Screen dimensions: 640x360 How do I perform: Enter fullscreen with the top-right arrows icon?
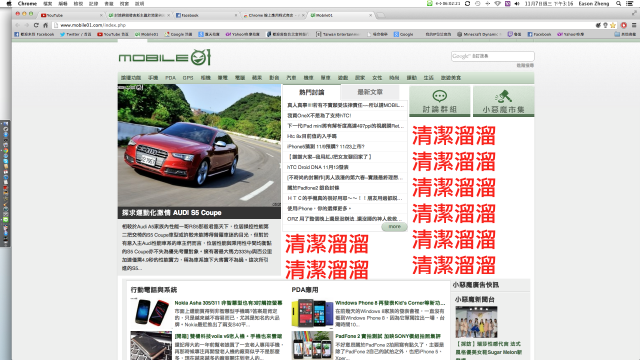click(634, 13)
